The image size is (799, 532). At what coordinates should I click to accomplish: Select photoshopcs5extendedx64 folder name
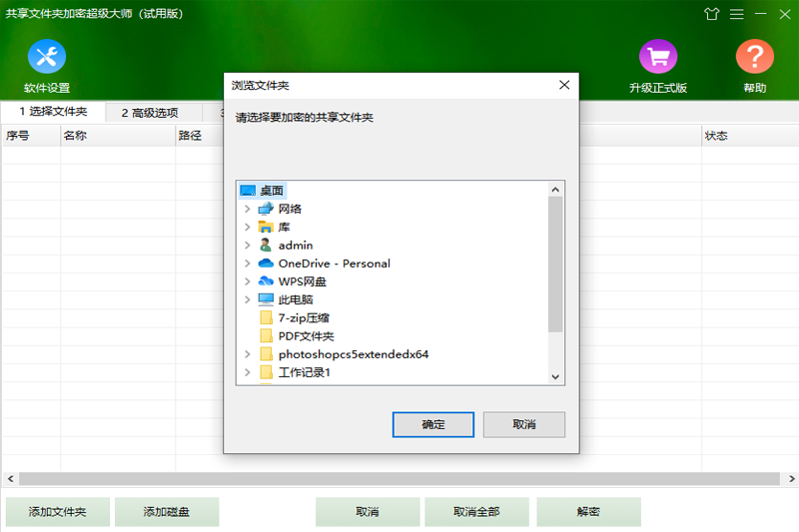(x=354, y=353)
